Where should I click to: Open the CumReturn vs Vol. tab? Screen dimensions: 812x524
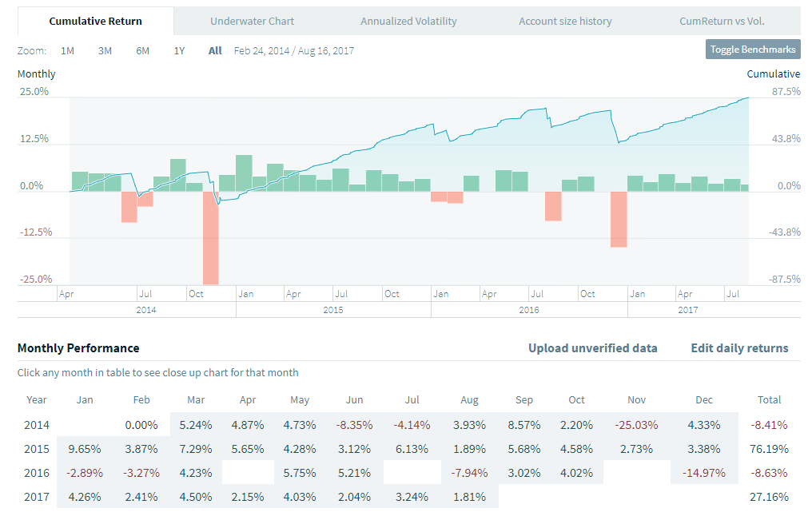pos(722,21)
